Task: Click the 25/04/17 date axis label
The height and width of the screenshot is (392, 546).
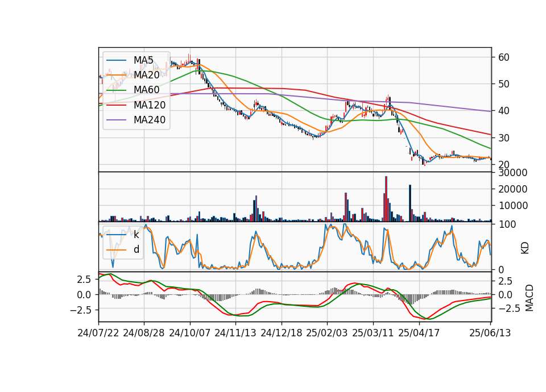Action: (x=419, y=333)
